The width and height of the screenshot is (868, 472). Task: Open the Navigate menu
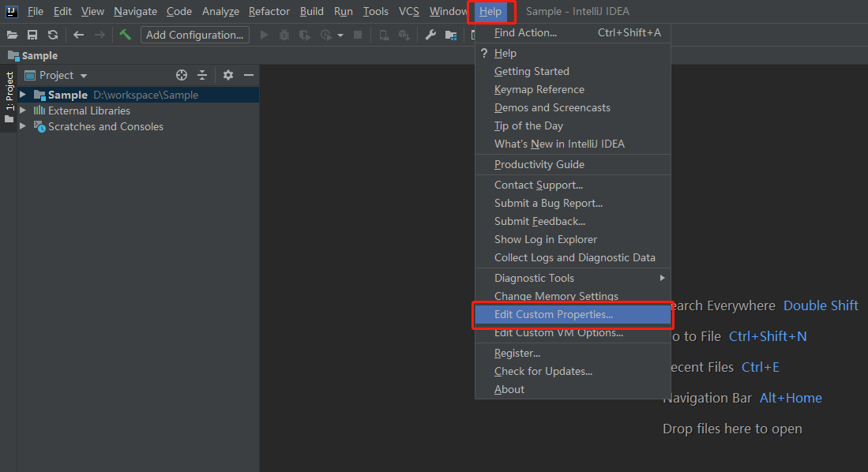[x=136, y=12]
